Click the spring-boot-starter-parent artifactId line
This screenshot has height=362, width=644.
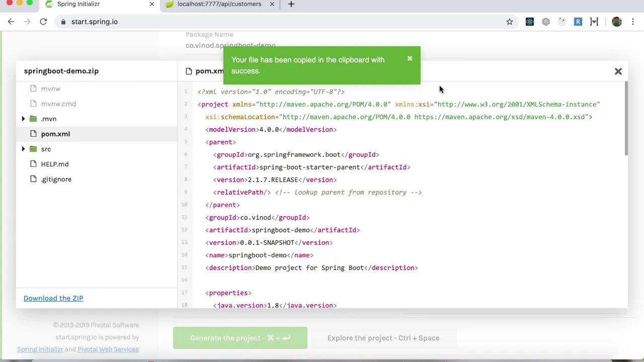pos(311,167)
